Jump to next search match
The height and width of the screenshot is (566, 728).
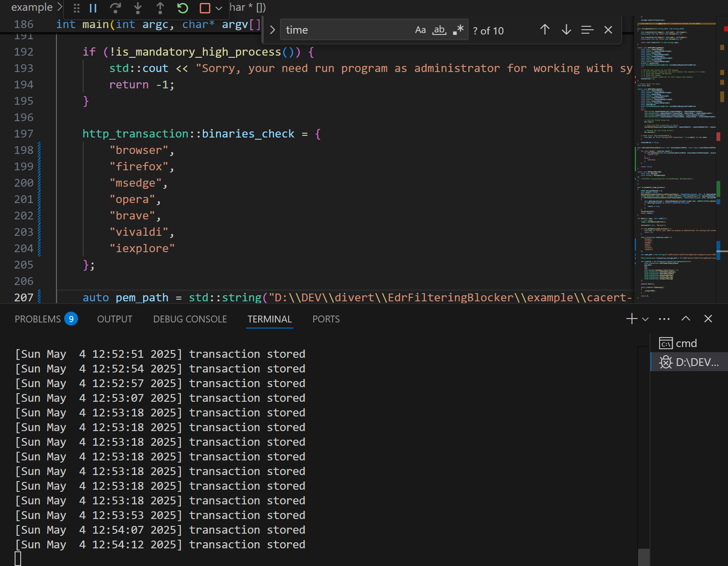[566, 30]
